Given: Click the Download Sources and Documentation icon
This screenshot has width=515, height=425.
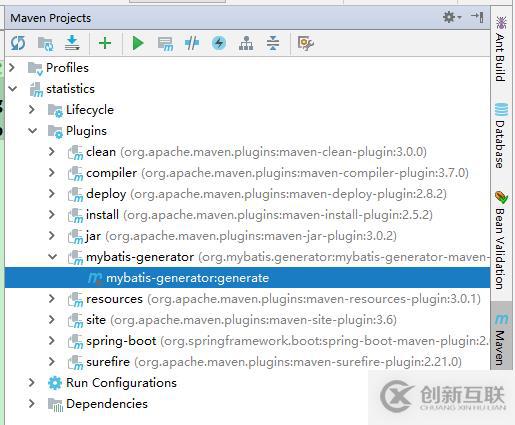Looking at the screenshot, I should tap(72, 43).
